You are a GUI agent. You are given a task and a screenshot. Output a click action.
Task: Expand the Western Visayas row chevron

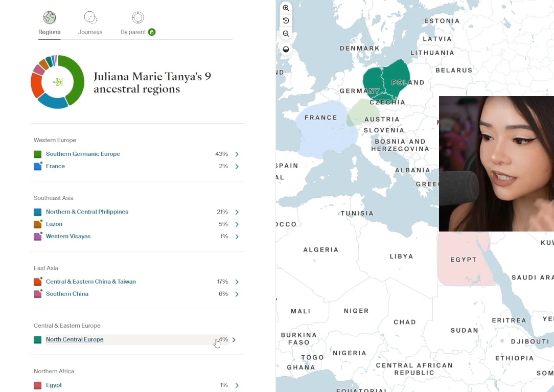(237, 237)
